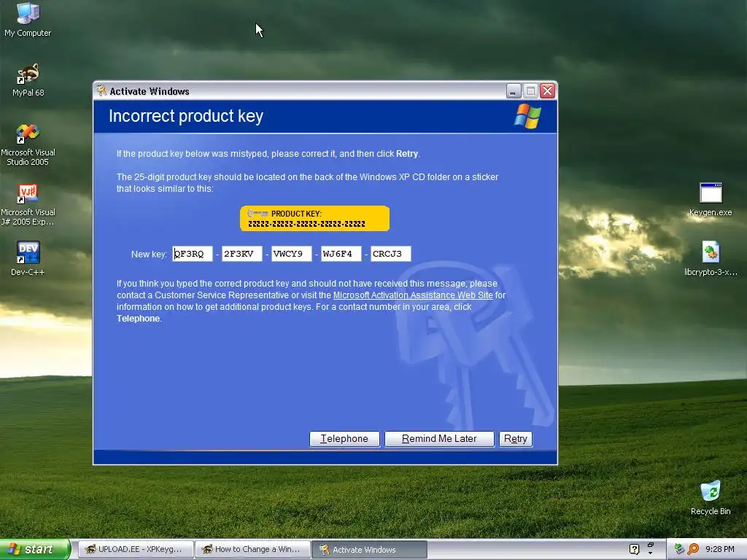
Task: Switch to How to Change a Win... taskbar window
Action: pos(253,549)
